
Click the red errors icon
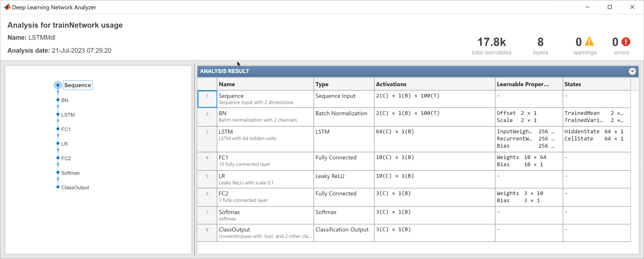click(626, 42)
